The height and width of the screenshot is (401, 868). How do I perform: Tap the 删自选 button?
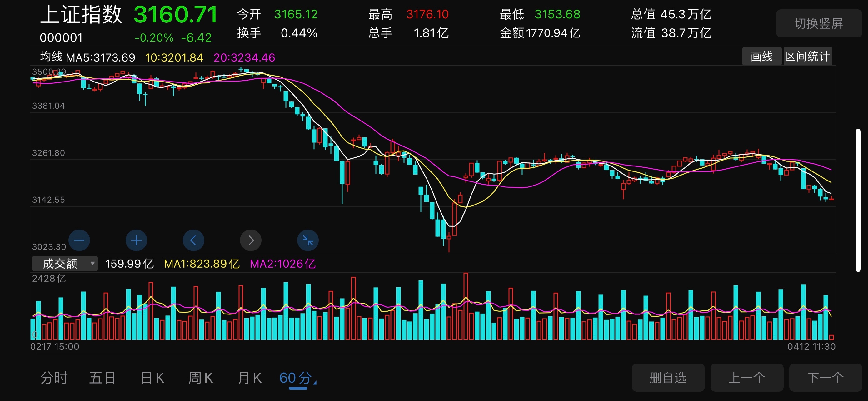(x=668, y=378)
